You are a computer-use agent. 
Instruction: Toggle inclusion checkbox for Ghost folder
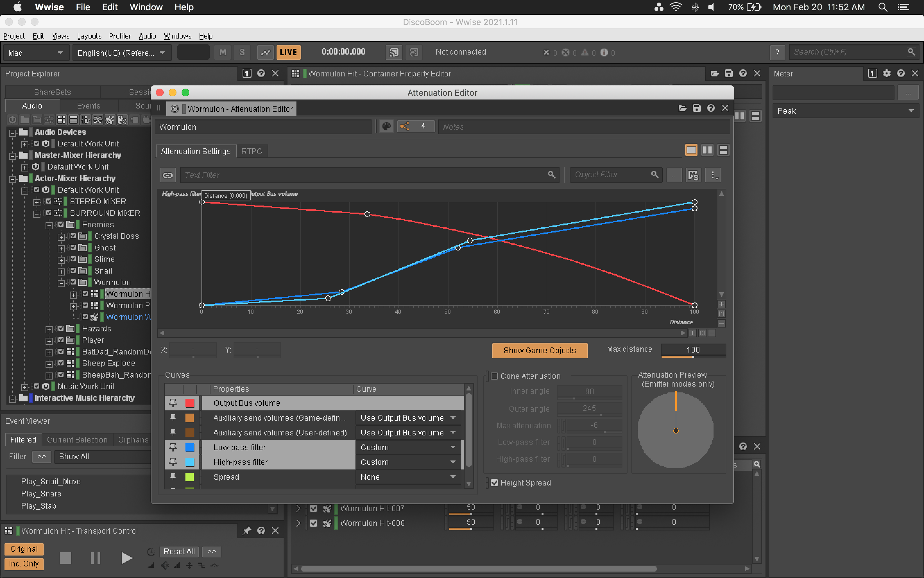click(73, 247)
